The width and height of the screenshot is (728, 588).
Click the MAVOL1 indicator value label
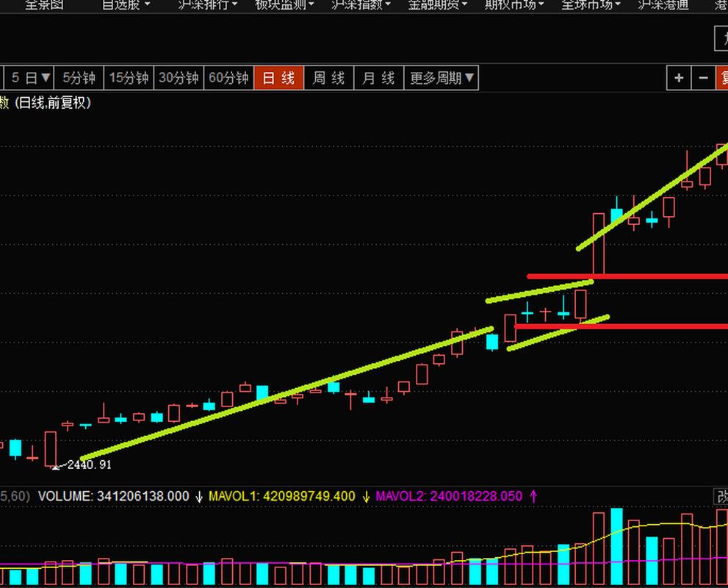tap(281, 497)
